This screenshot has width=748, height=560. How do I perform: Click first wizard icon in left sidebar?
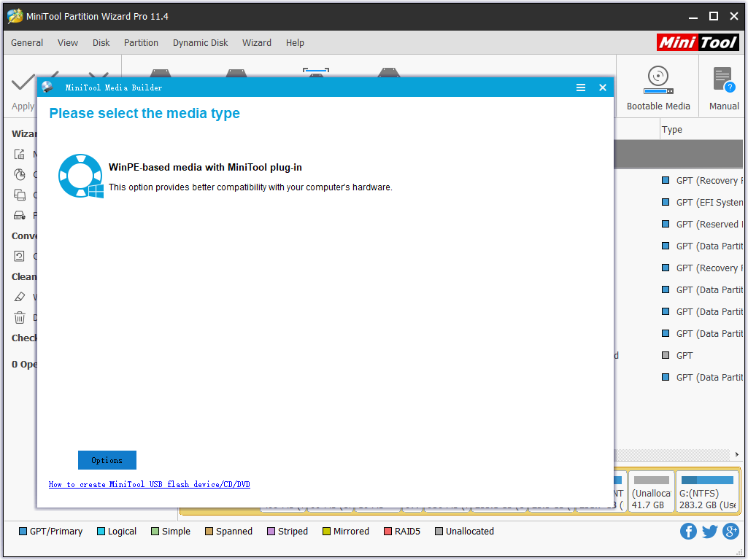(x=20, y=155)
